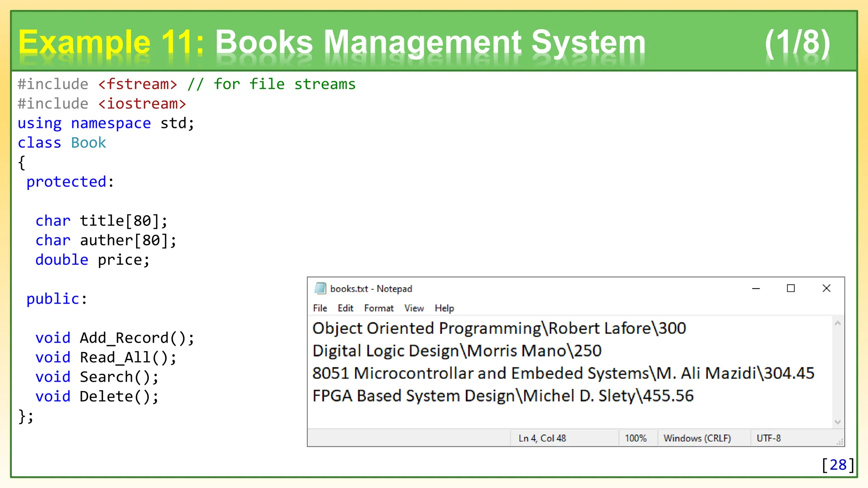868x488 pixels.
Task: Click the 100% zoom status indicator
Action: pyautogui.click(x=636, y=438)
